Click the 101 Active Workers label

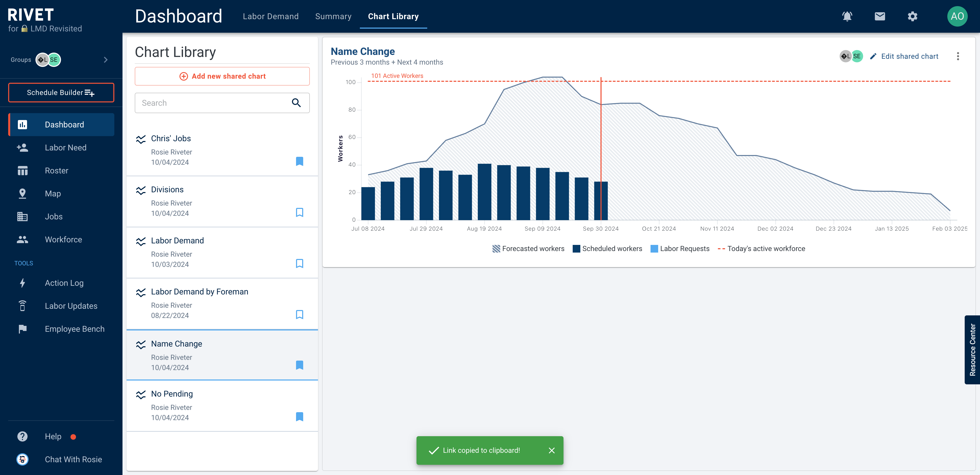pos(397,76)
